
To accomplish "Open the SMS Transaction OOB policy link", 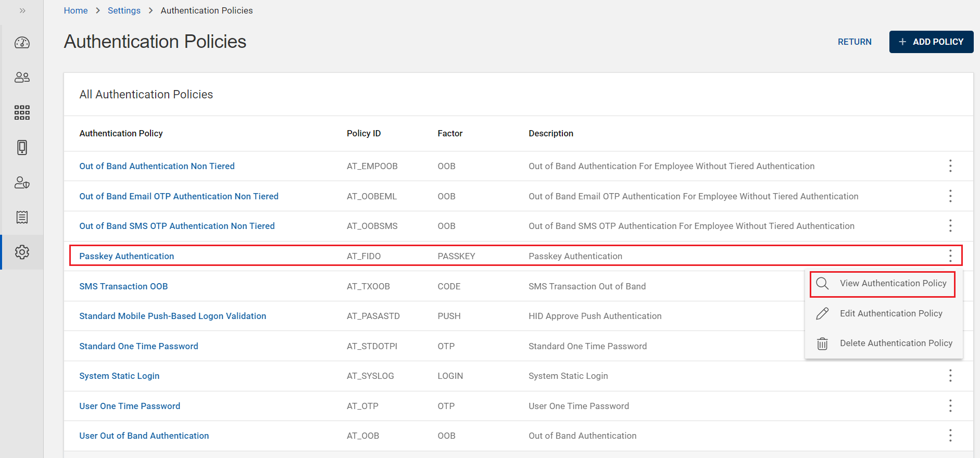I will [x=123, y=286].
